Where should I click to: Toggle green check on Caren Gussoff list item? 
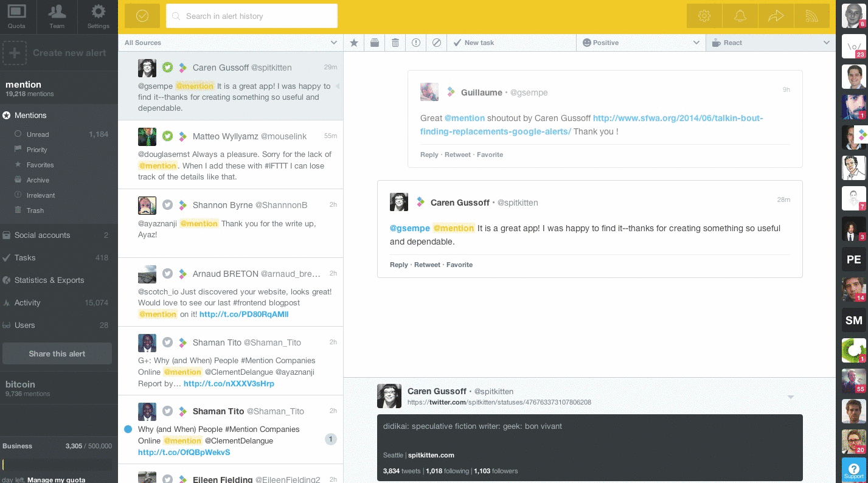pyautogui.click(x=167, y=68)
